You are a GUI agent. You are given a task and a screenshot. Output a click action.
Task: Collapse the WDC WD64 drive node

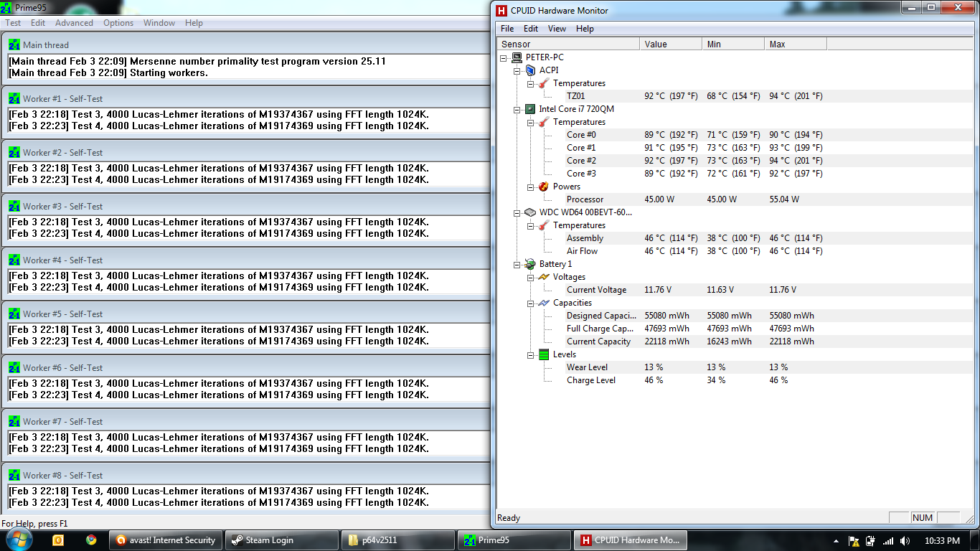pyautogui.click(x=517, y=213)
